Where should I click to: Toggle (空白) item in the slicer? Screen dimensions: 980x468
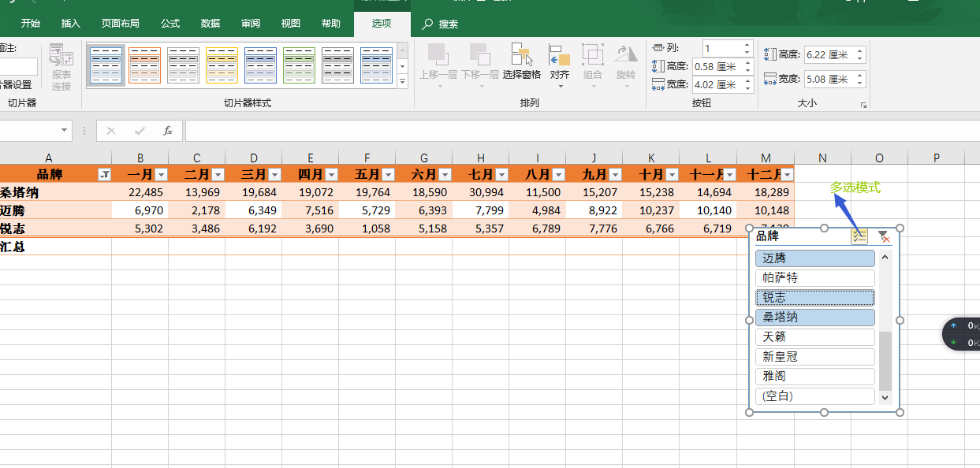point(815,396)
